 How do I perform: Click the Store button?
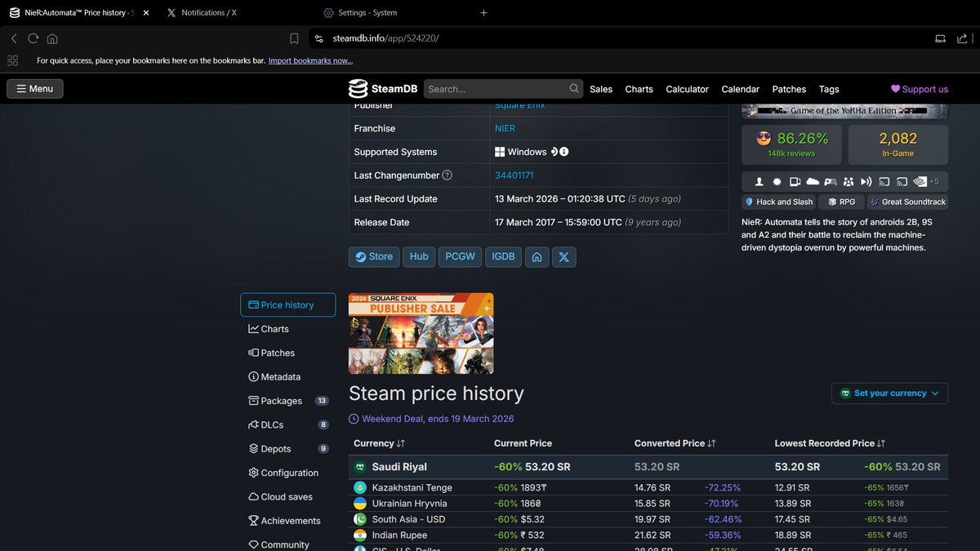[374, 256]
